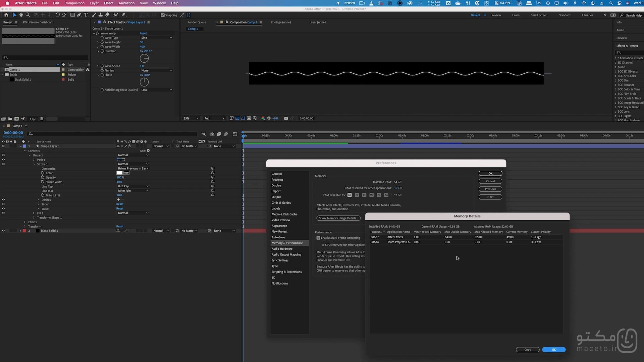Select the Puppet Pin tool
The height and width of the screenshot is (362, 644).
coord(123,15)
